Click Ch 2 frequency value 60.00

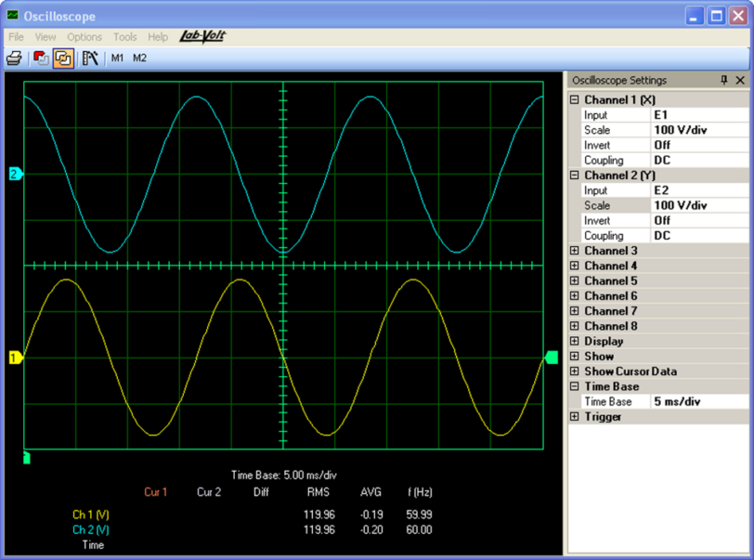point(419,529)
